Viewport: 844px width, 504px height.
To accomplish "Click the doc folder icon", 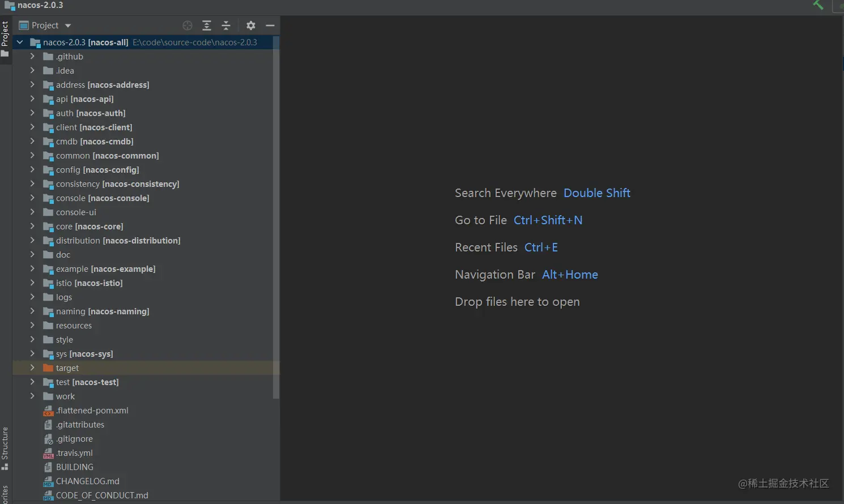I will tap(48, 255).
